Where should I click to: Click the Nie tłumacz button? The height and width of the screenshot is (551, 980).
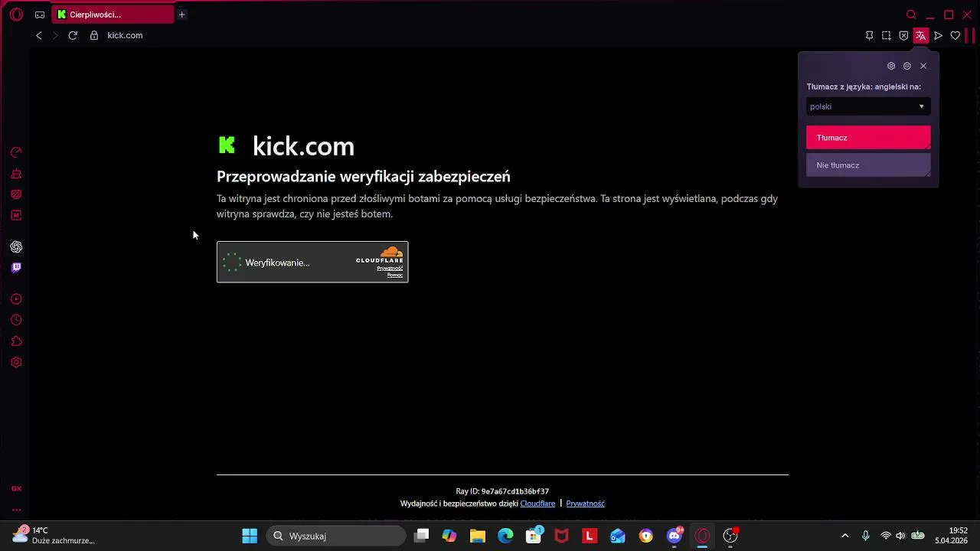tap(868, 165)
